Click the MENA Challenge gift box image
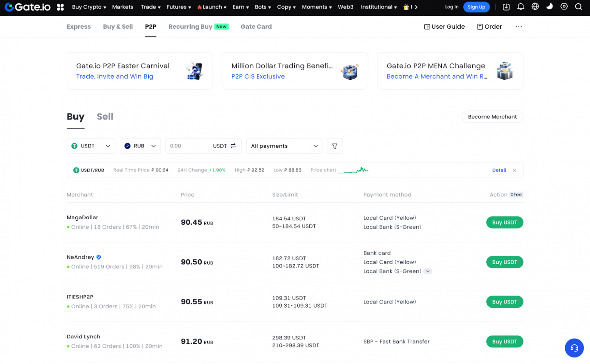The width and height of the screenshot is (590, 364). pyautogui.click(x=505, y=71)
